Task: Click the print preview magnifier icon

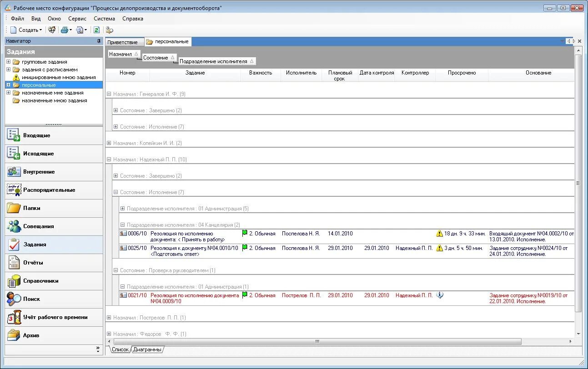Action: pos(80,30)
